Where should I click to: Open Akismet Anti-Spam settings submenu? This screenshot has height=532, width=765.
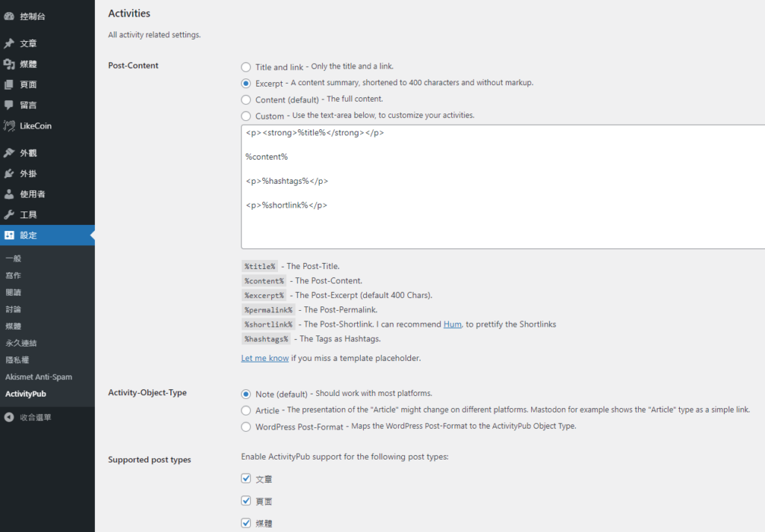39,377
